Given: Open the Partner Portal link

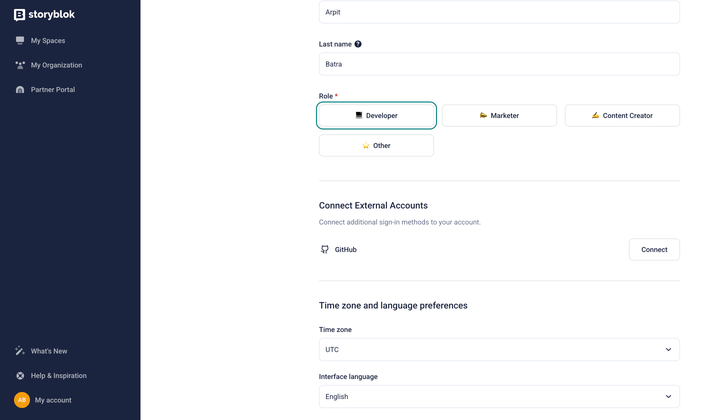Looking at the screenshot, I should [x=53, y=90].
